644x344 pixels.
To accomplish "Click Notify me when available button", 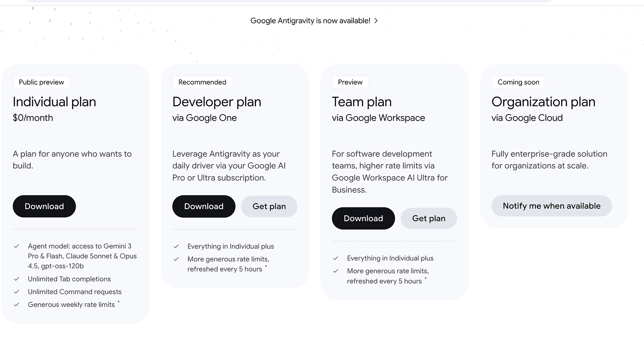I will pyautogui.click(x=551, y=206).
